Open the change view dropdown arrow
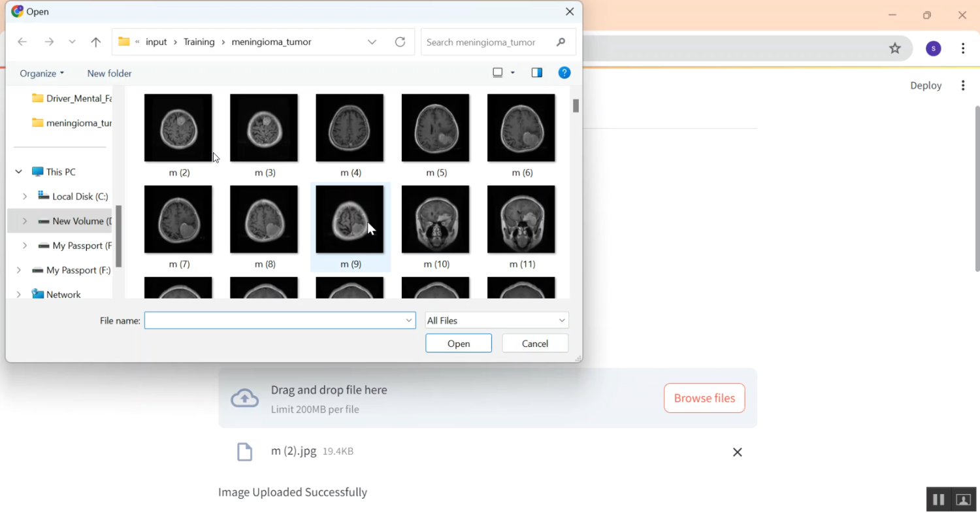Screen dimensions: 980x515 tap(513, 73)
